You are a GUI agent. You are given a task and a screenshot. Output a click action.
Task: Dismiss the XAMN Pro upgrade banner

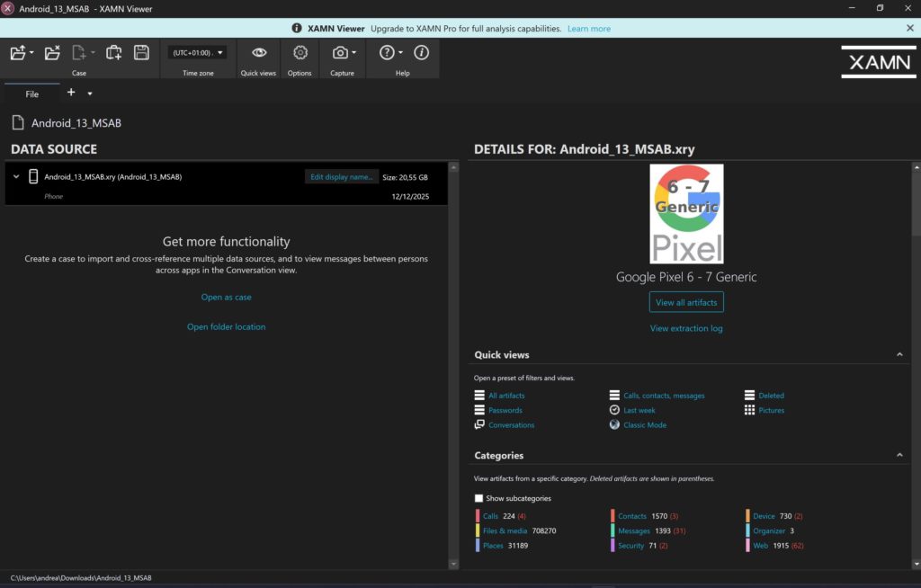(x=909, y=29)
